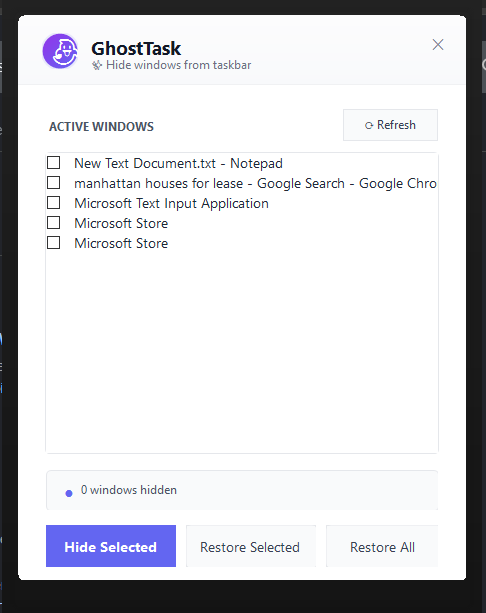Viewport: 486px width, 613px height.
Task: Tick the Google Chrome window checkbox
Action: (x=54, y=183)
